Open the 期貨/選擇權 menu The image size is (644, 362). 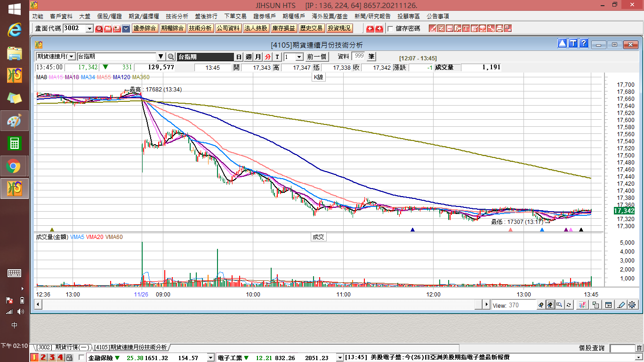pyautogui.click(x=144, y=16)
